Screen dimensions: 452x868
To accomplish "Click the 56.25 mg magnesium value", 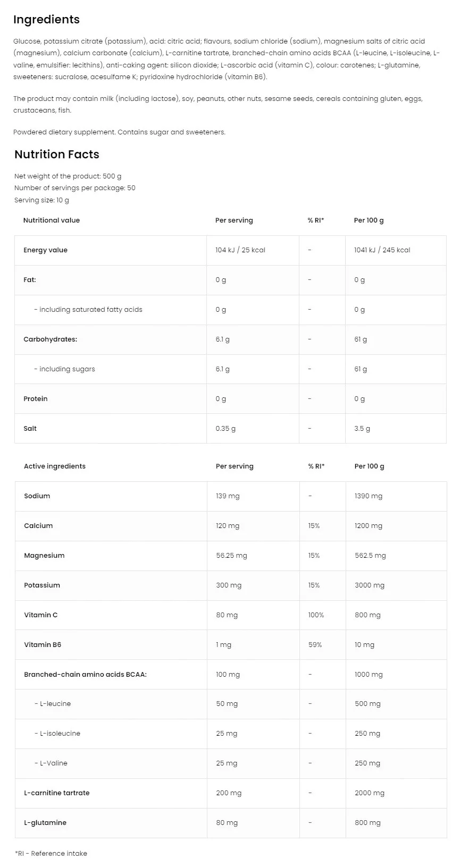I will tap(231, 556).
